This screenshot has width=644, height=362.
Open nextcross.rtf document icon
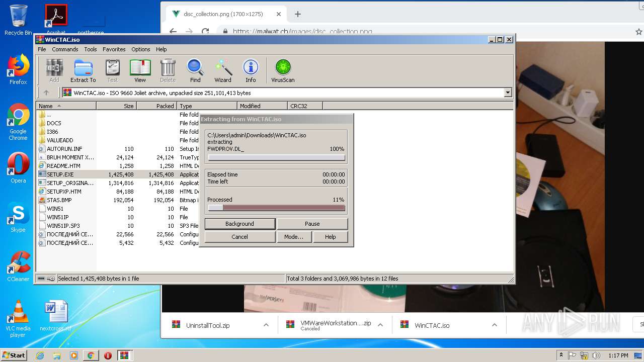[56, 316]
